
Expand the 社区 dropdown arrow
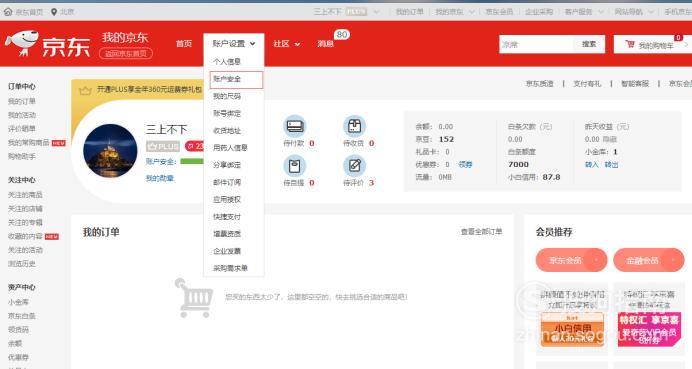tap(297, 44)
